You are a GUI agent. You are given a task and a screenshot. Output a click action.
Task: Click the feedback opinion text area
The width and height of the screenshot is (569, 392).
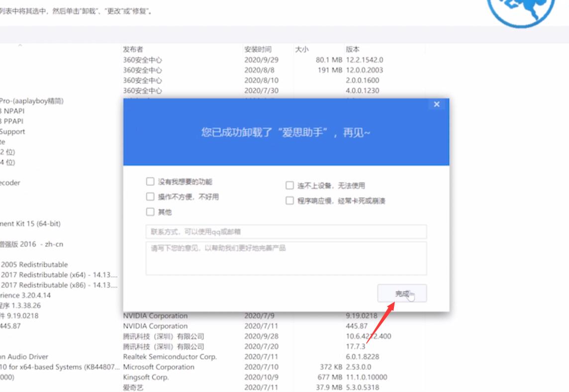tap(286, 258)
